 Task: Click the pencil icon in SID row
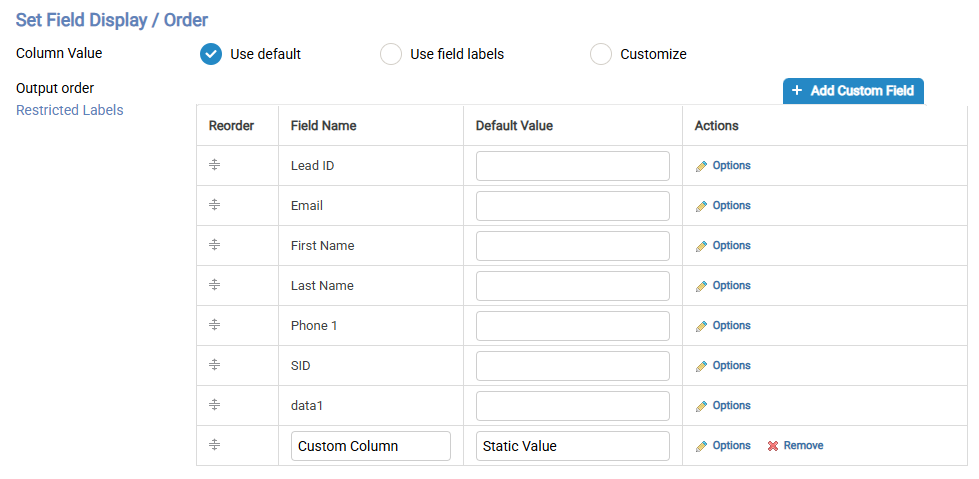click(701, 366)
